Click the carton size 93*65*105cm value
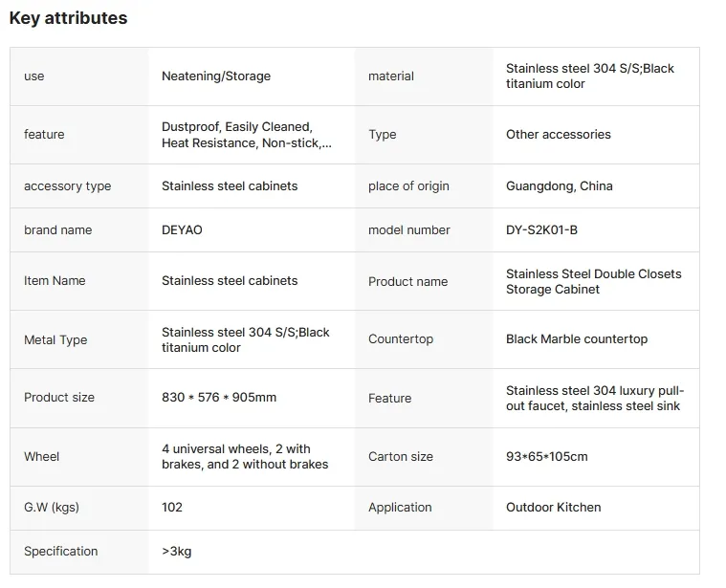Screen dimensions: 726x588 (x=546, y=457)
